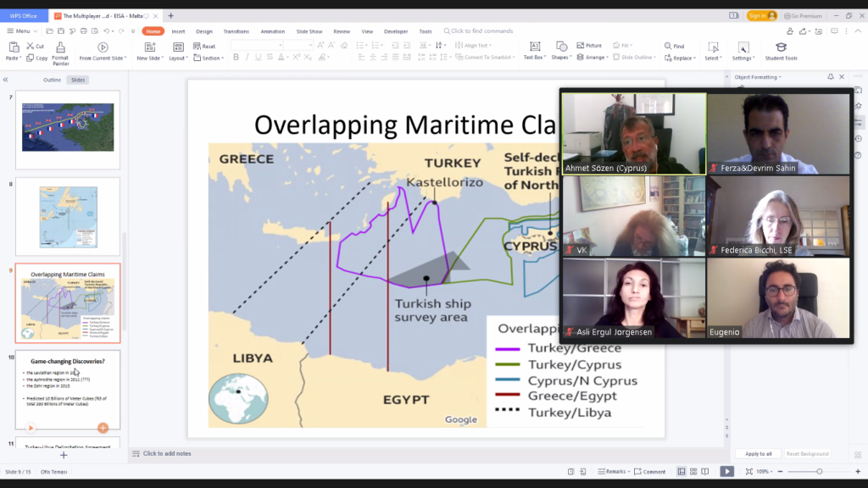Collapse the slide panel with double chevron
868x488 pixels.
coord(6,80)
